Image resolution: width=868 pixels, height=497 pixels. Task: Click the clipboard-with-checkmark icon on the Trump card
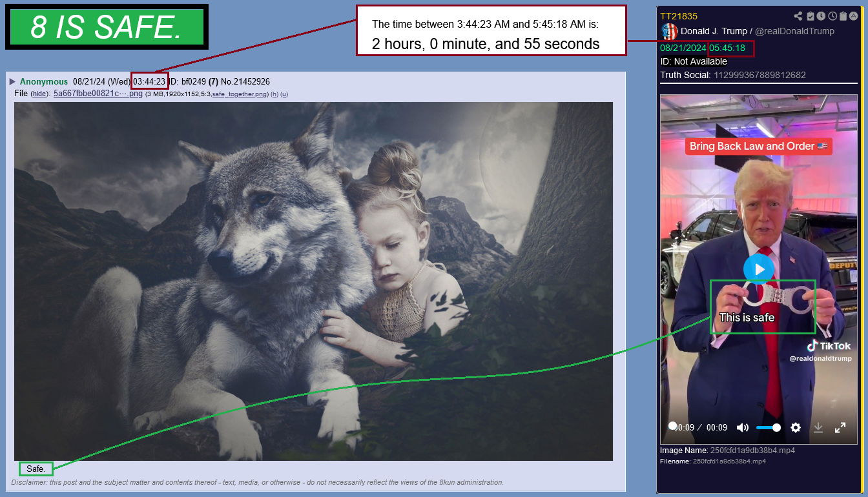810,16
